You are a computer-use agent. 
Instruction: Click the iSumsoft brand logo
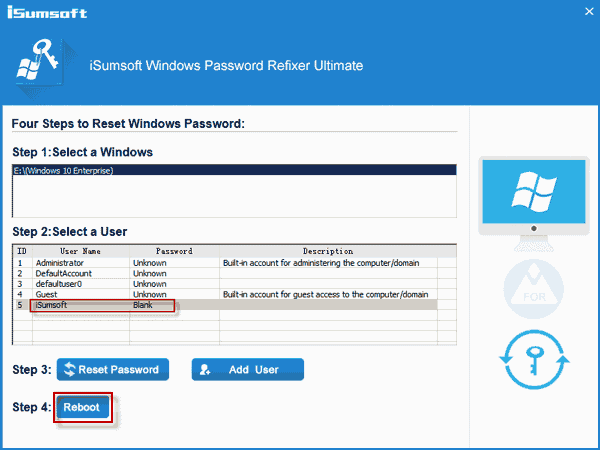tap(47, 13)
